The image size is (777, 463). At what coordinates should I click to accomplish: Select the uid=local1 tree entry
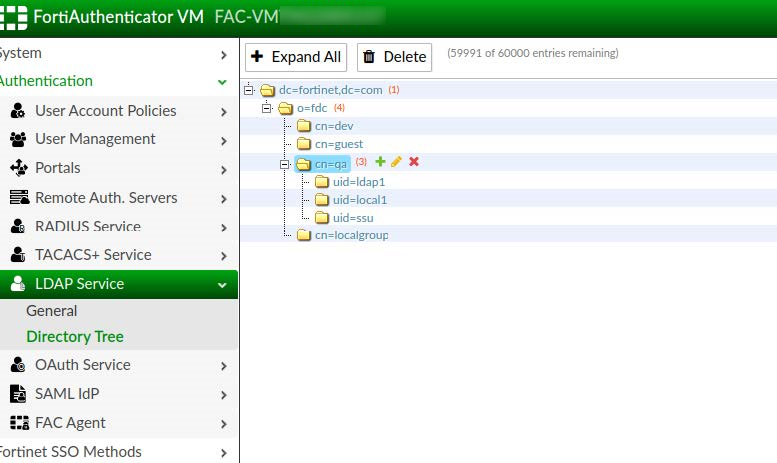click(x=360, y=200)
